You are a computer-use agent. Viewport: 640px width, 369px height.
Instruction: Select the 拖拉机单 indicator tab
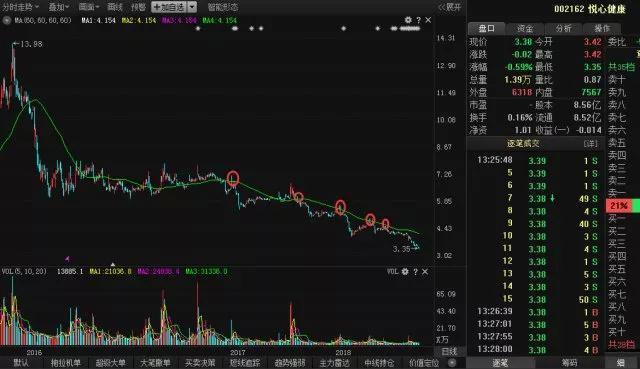coord(65,362)
